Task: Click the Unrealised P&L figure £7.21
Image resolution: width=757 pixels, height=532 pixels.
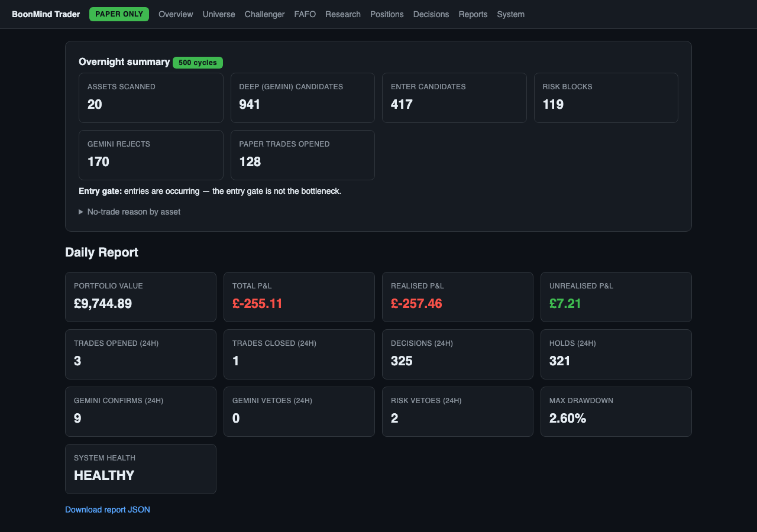Action: (x=565, y=304)
